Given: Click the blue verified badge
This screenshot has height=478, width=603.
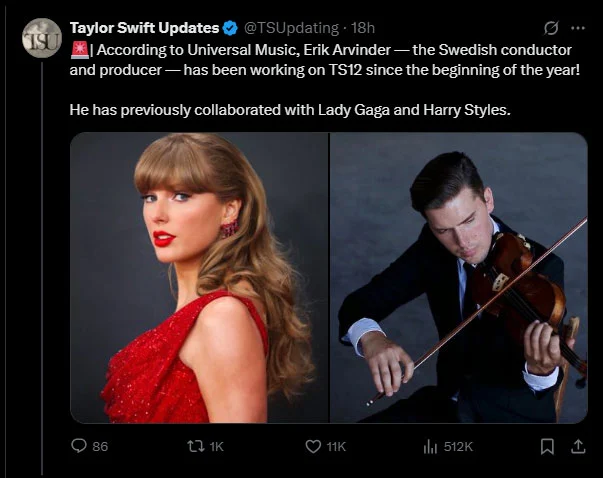Looking at the screenshot, I should click(230, 27).
